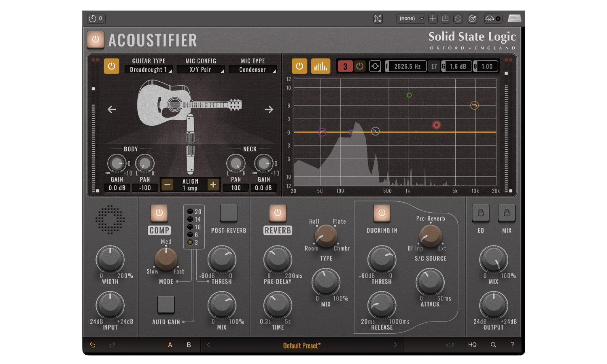This screenshot has width=607, height=364.
Task: Toggle the Auto Gain button
Action: tap(166, 304)
